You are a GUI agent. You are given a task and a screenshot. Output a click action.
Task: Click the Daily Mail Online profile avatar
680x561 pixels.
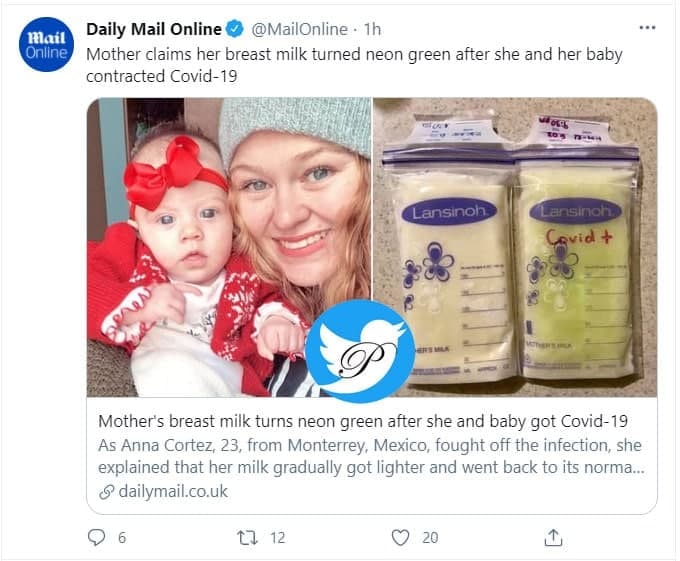pos(46,45)
